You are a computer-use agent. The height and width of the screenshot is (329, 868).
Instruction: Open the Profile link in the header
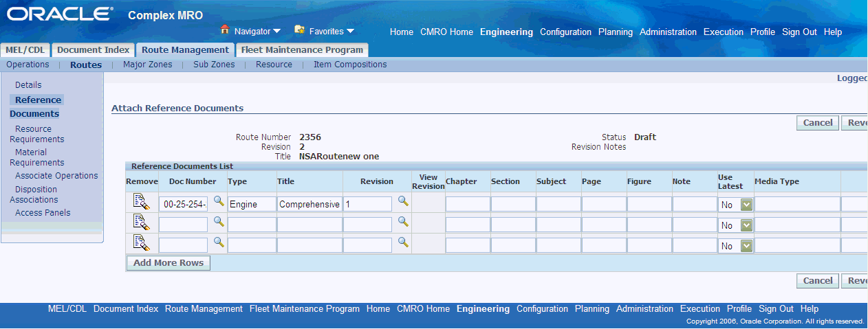click(x=763, y=32)
